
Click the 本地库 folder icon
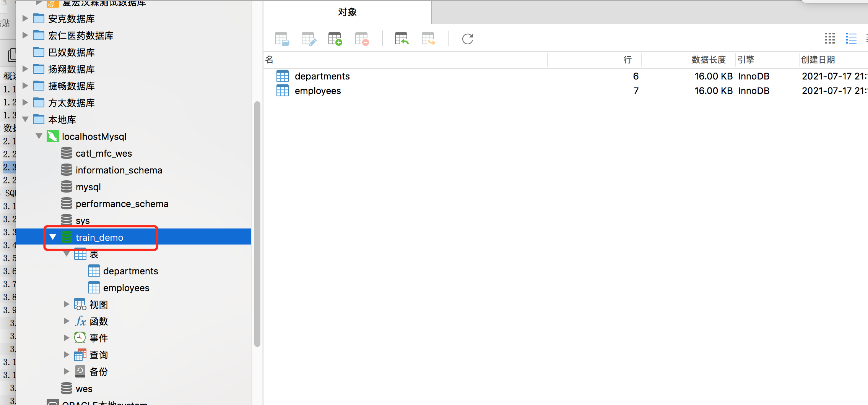(x=39, y=119)
